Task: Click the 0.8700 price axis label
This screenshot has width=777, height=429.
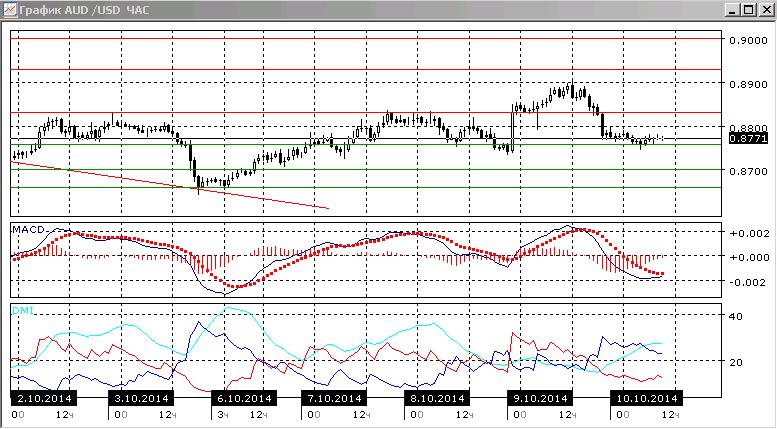Action: [749, 171]
